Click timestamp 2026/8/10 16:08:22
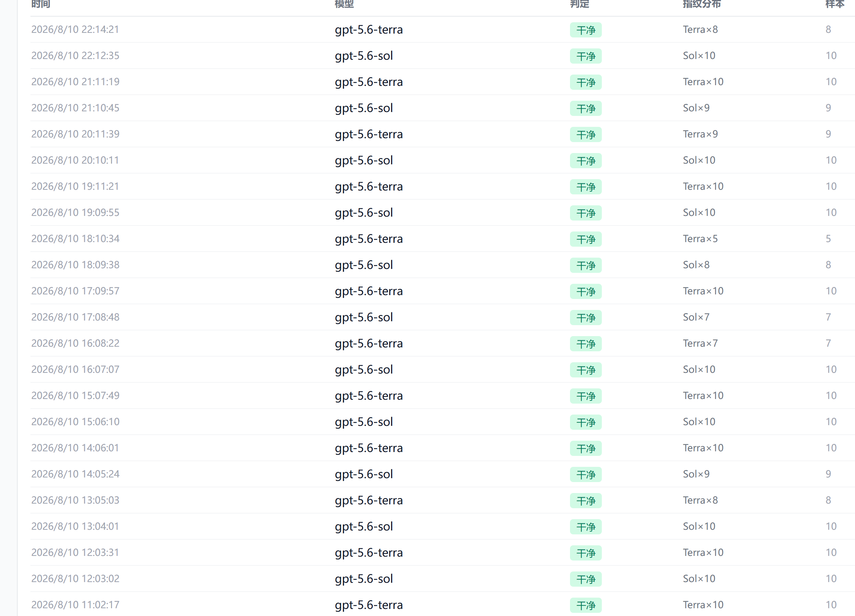This screenshot has width=855, height=616. click(75, 343)
